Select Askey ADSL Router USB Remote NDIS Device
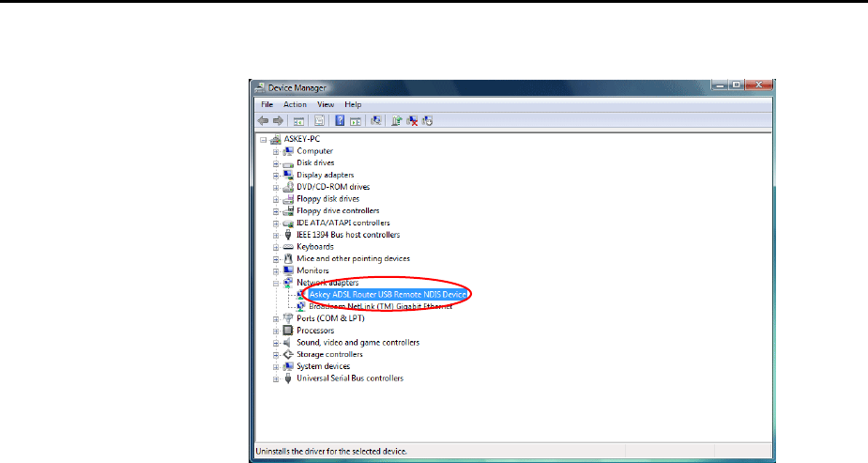The width and height of the screenshot is (868, 463). tap(388, 295)
